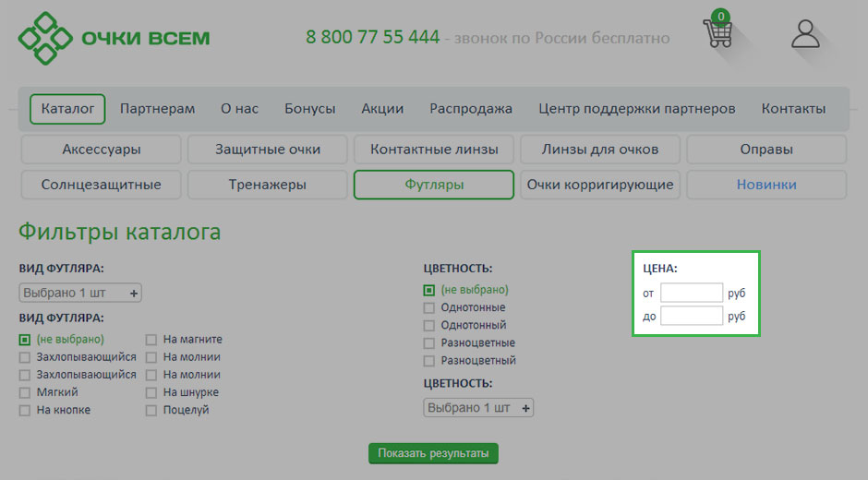The height and width of the screenshot is (480, 868).
Task: Expand the Вид футляра dropdown selector
Action: [80, 294]
